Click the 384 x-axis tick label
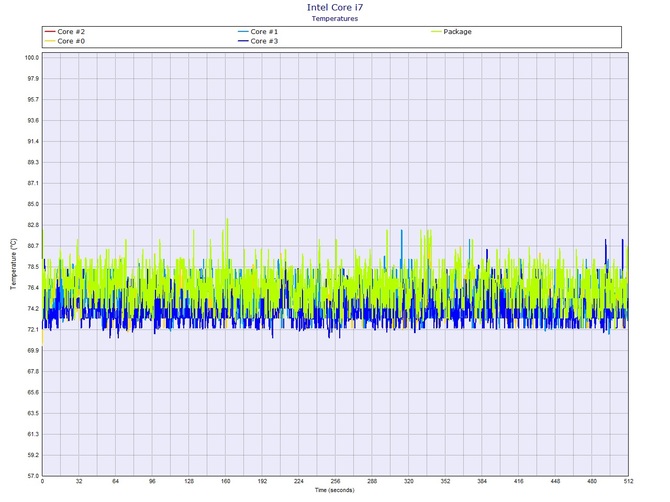 point(482,481)
